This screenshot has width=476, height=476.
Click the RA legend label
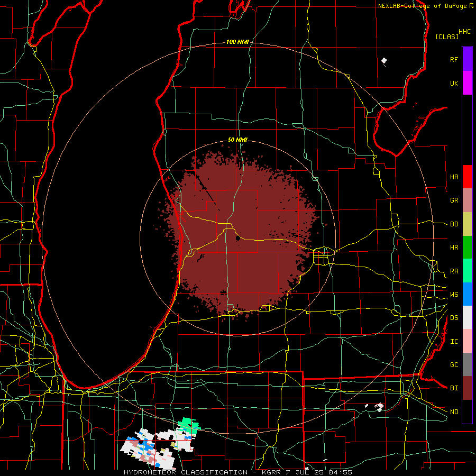[454, 271]
